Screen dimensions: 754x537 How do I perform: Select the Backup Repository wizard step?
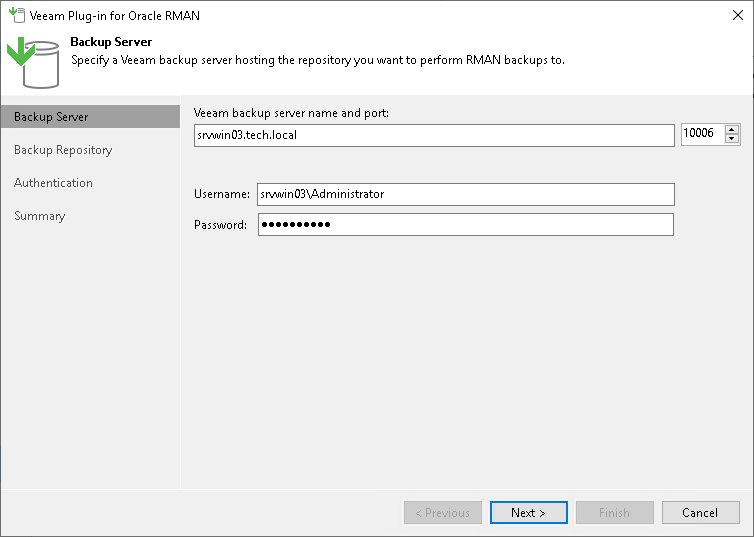[x=63, y=150]
